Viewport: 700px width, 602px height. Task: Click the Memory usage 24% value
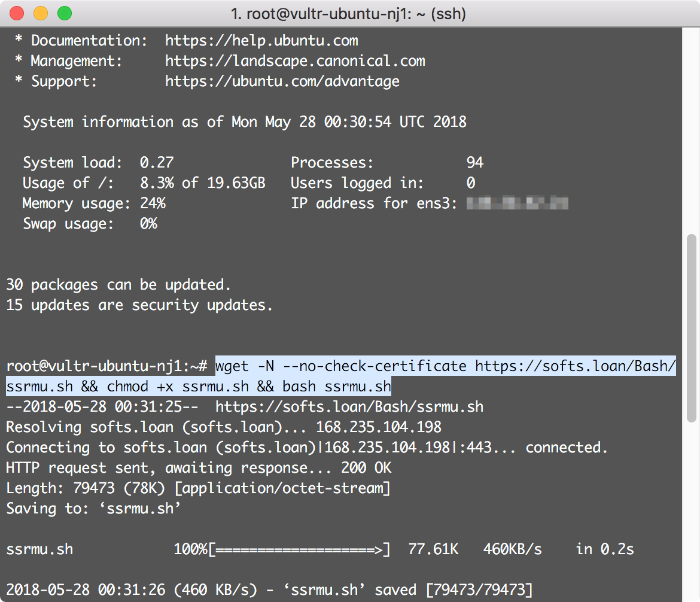coord(153,203)
